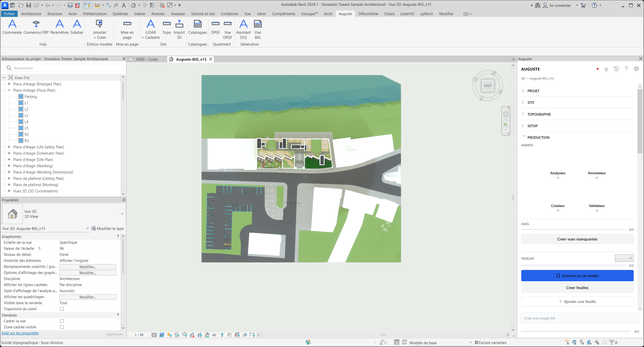Open the Vue 3D type selector dropdown
644x347 pixels.
[x=122, y=214]
